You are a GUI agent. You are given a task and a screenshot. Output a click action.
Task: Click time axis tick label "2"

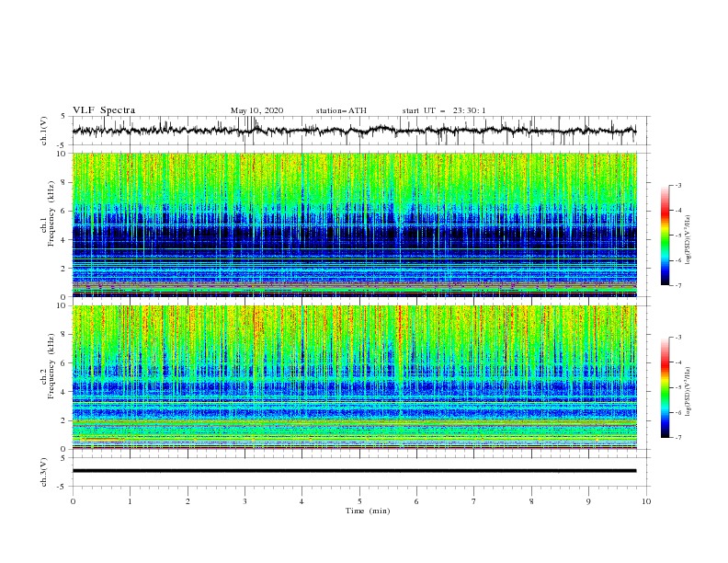[188, 501]
